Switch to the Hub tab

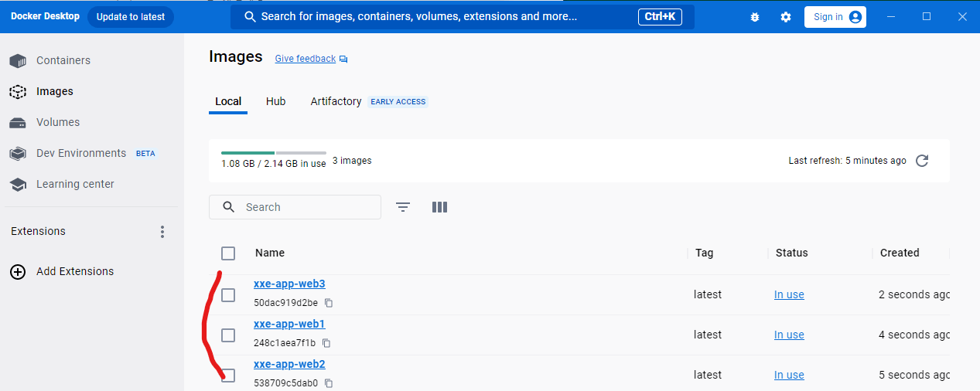pos(275,101)
